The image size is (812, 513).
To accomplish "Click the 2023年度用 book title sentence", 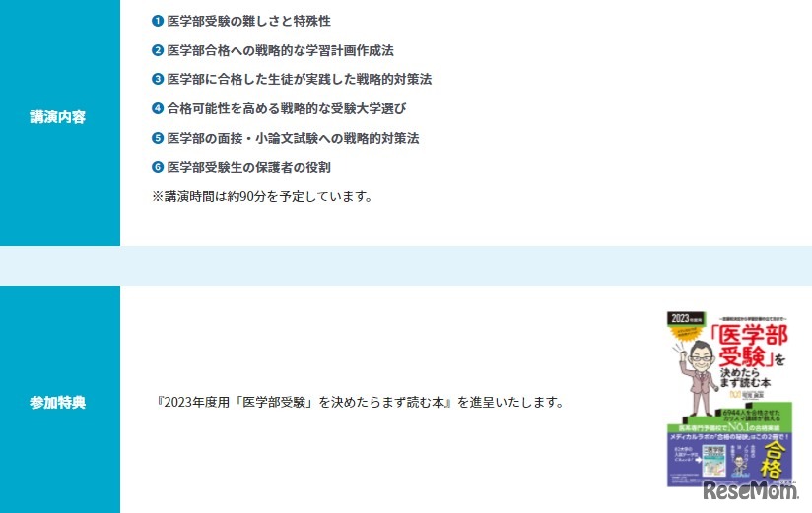I will (360, 402).
